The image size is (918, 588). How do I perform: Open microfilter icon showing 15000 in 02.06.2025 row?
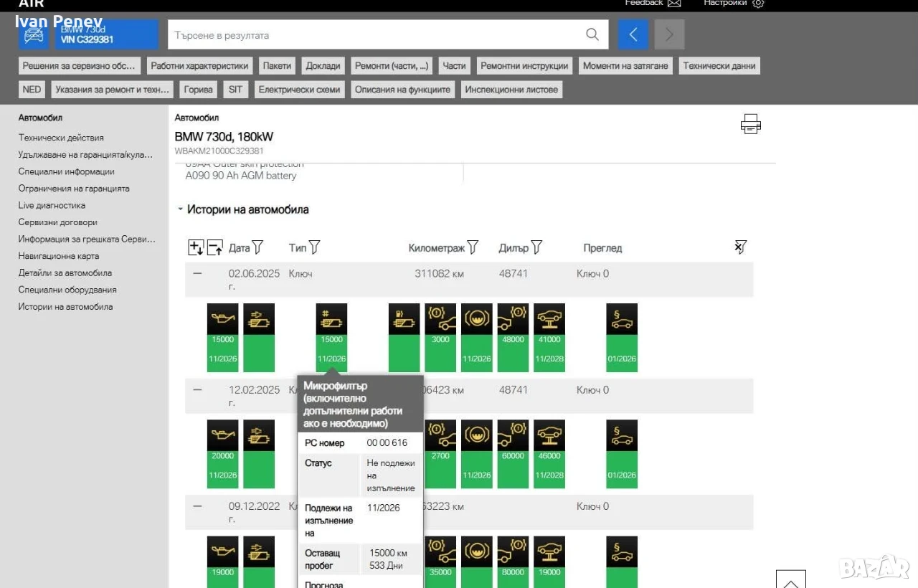(331, 337)
